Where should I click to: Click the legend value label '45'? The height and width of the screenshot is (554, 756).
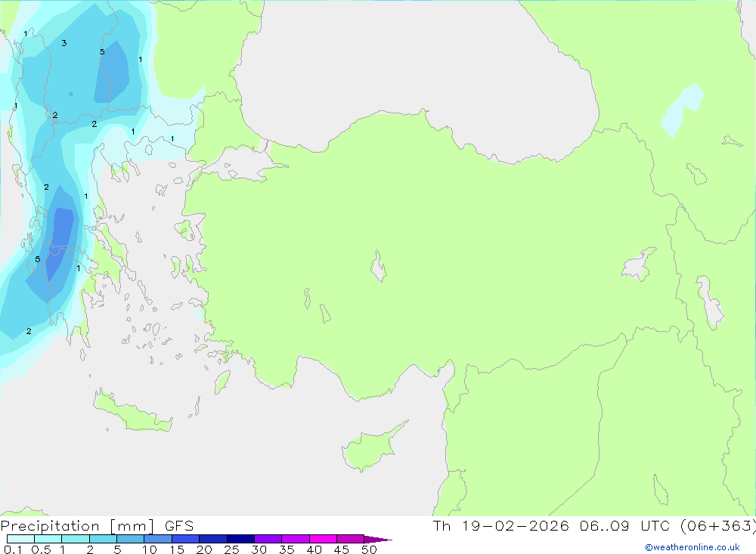click(x=342, y=549)
